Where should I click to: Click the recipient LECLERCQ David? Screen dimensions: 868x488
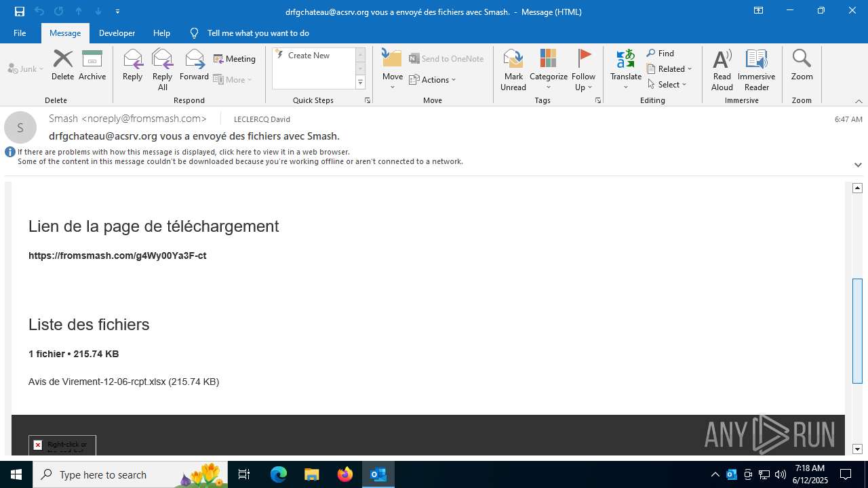(x=262, y=119)
